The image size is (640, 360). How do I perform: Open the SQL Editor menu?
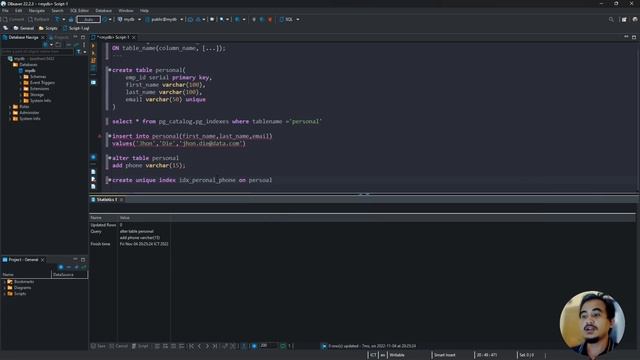click(79, 11)
